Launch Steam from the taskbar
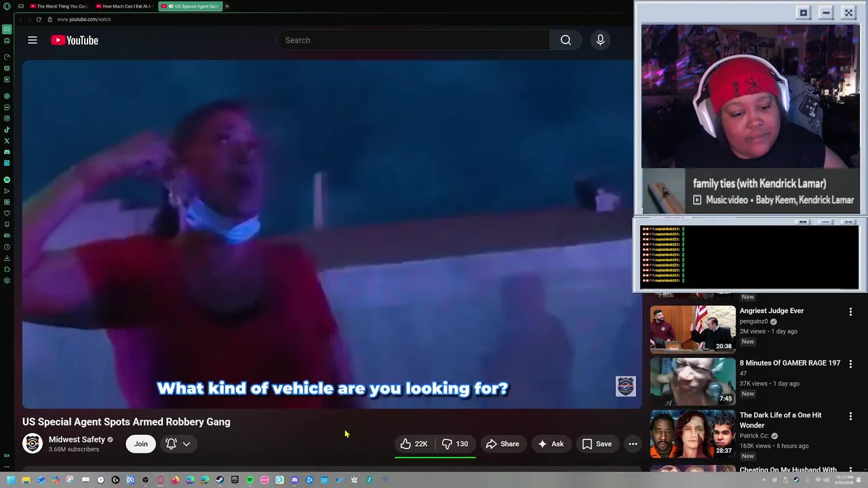The image size is (868, 488). click(220, 480)
